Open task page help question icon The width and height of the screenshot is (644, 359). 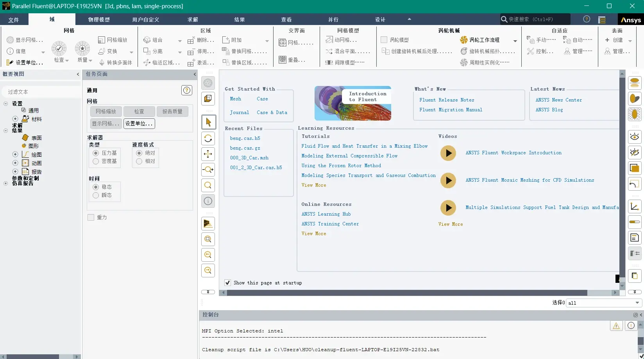[187, 90]
